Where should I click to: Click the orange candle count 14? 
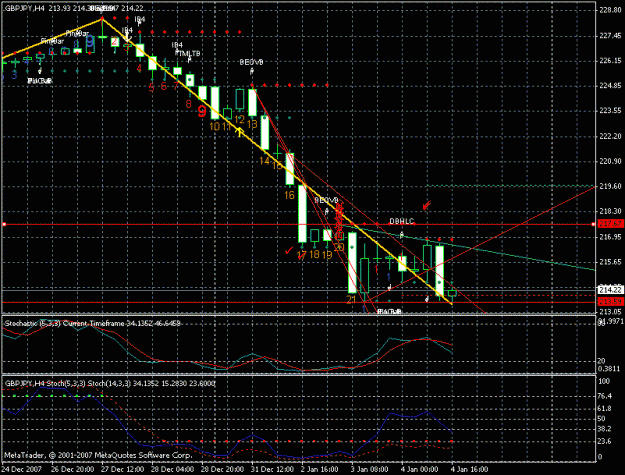(x=264, y=161)
